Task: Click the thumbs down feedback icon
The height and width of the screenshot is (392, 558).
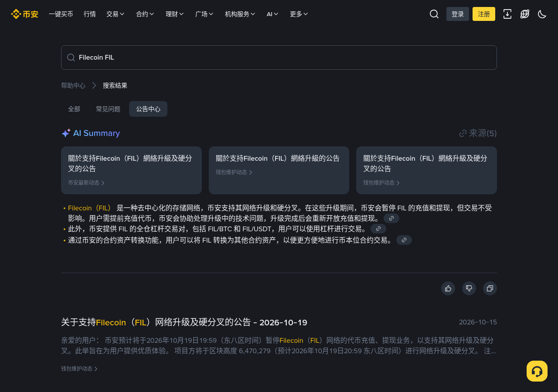Action: pos(469,288)
